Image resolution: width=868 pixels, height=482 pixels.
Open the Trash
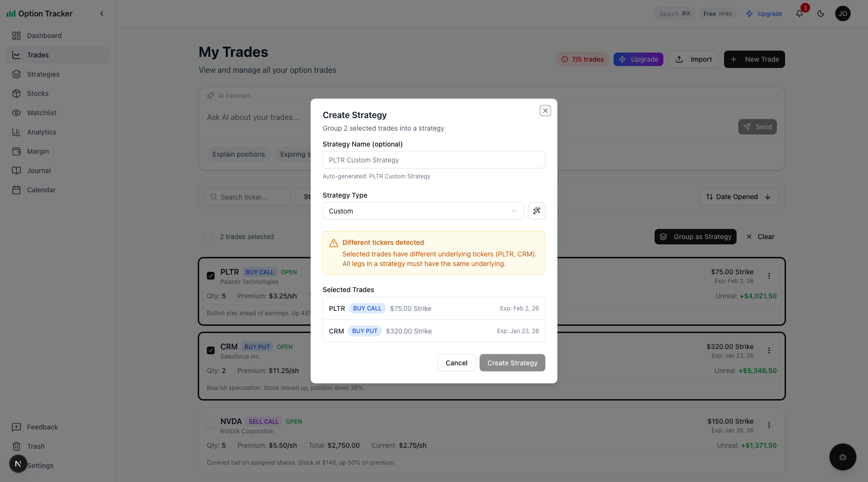coord(36,446)
